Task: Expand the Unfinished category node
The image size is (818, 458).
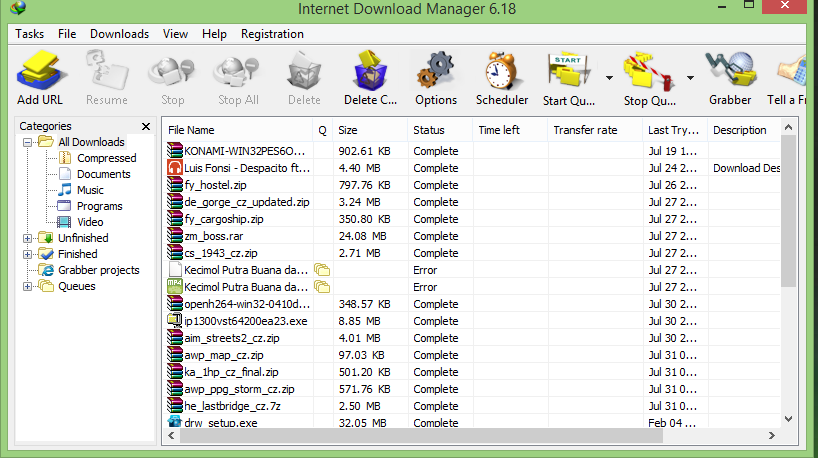Action: coord(28,238)
